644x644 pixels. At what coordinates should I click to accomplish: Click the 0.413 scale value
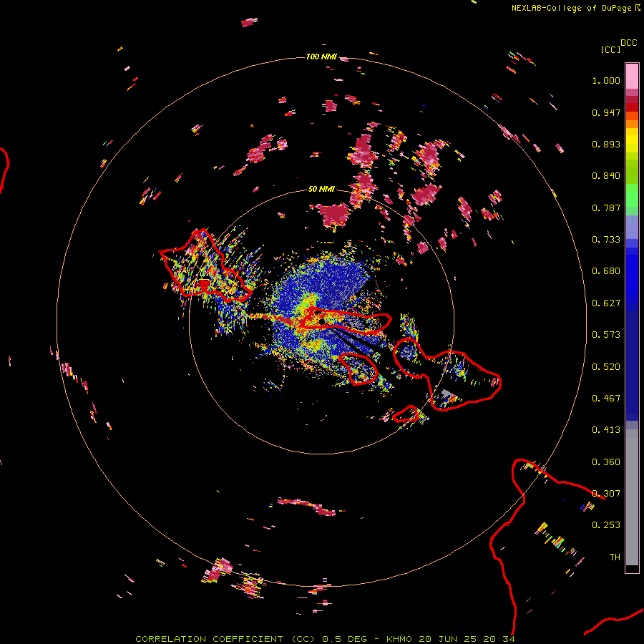pos(606,430)
